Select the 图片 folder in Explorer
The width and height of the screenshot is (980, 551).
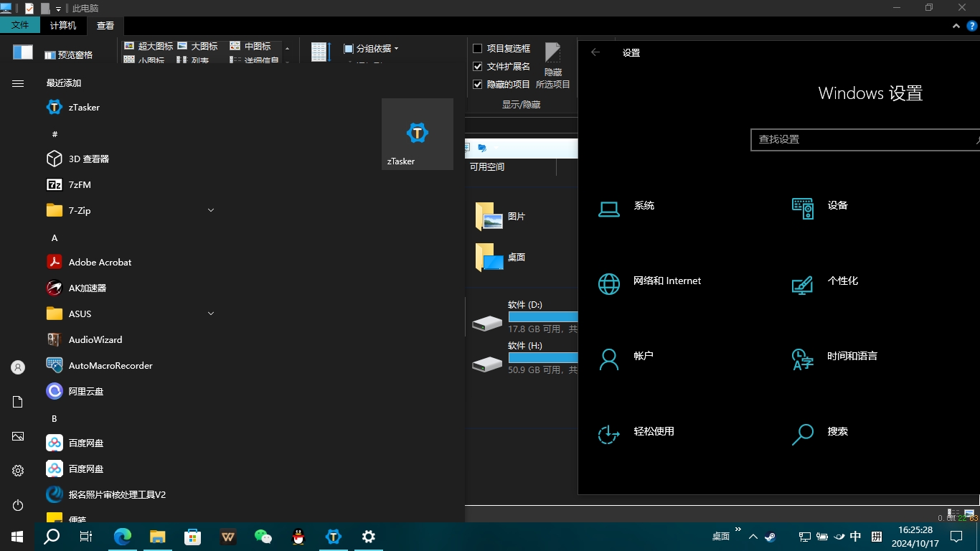click(501, 216)
